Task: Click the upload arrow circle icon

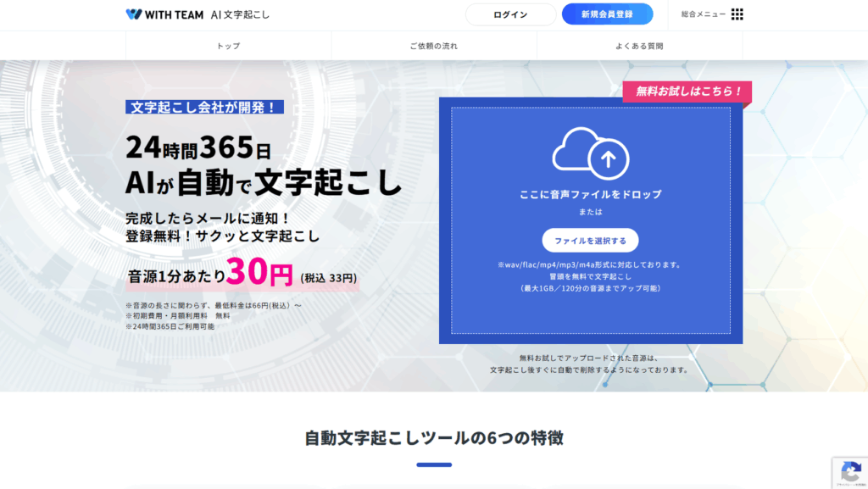Action: pos(609,160)
